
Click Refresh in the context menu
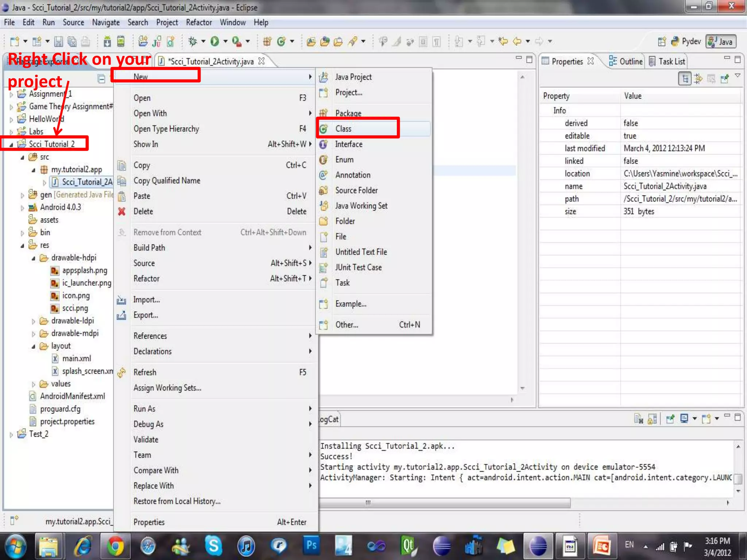215,372
